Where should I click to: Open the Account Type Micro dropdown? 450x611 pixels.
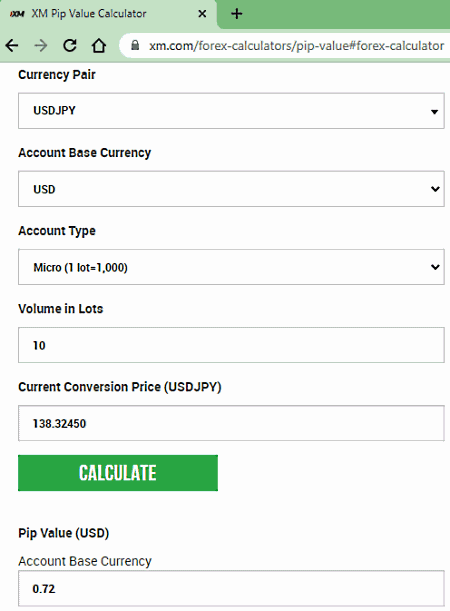coord(231,267)
